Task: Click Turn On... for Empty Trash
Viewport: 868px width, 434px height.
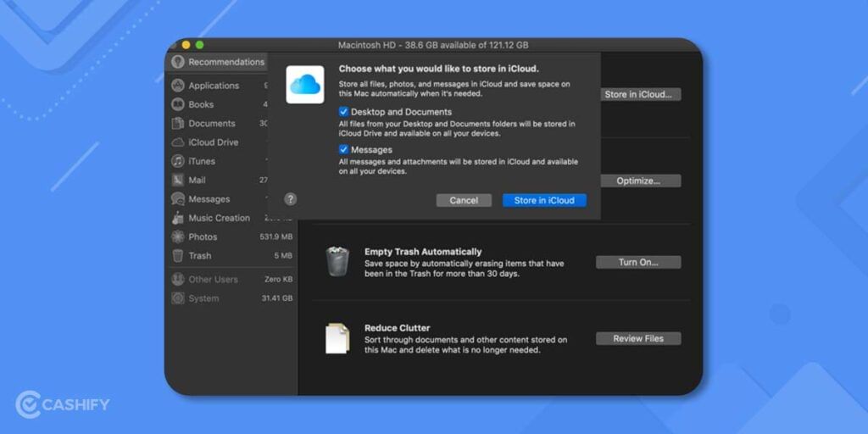Action: (x=638, y=263)
